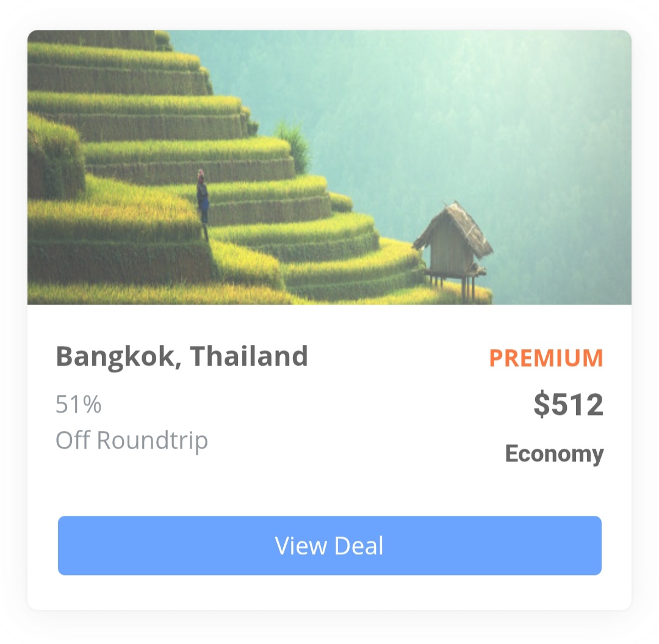Click the dollar sign in the price

coord(542,404)
